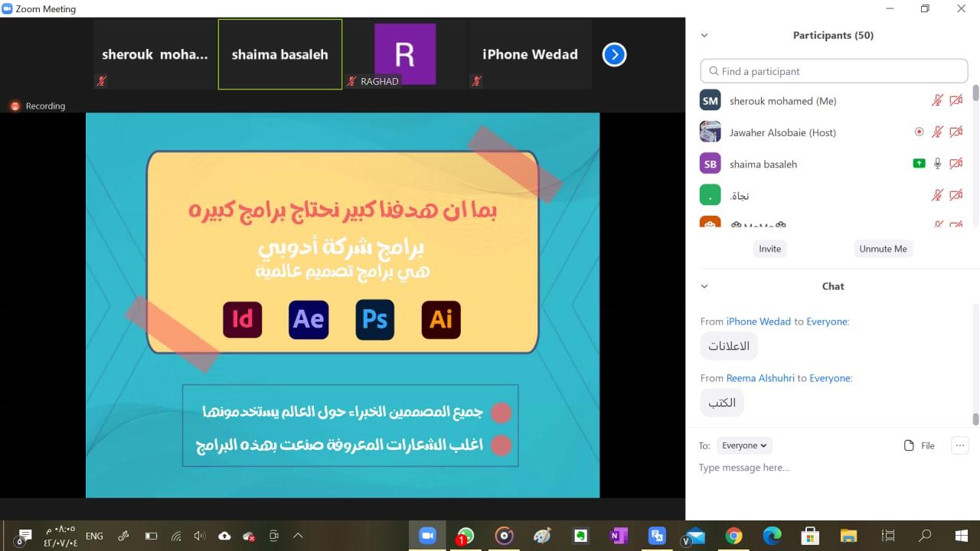Select the shaima basaleh video tile
This screenshot has width=980, height=551.
click(279, 54)
